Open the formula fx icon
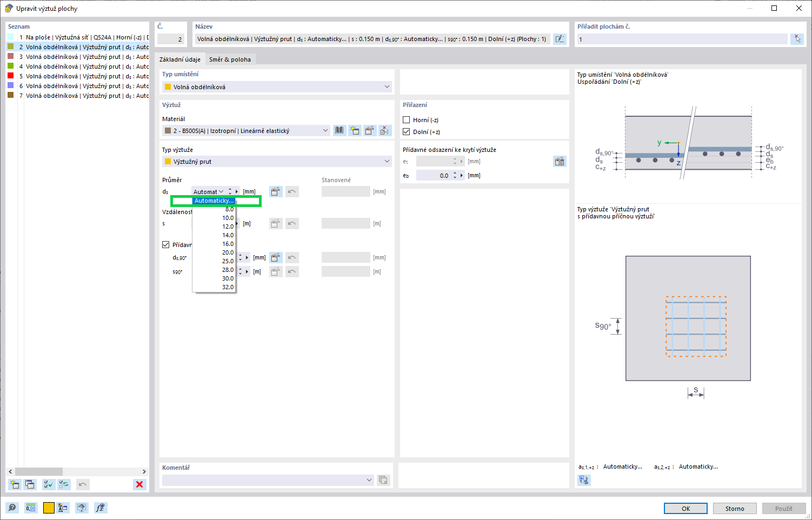 pos(100,508)
